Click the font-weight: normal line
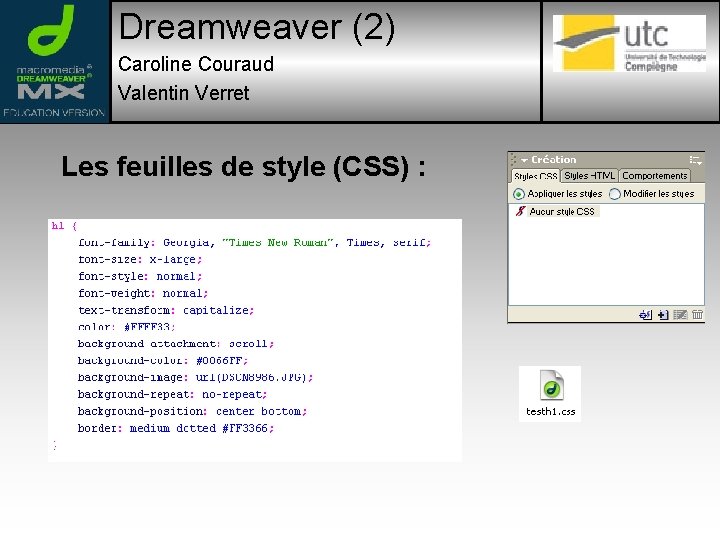Image resolution: width=720 pixels, height=540 pixels. click(x=143, y=293)
